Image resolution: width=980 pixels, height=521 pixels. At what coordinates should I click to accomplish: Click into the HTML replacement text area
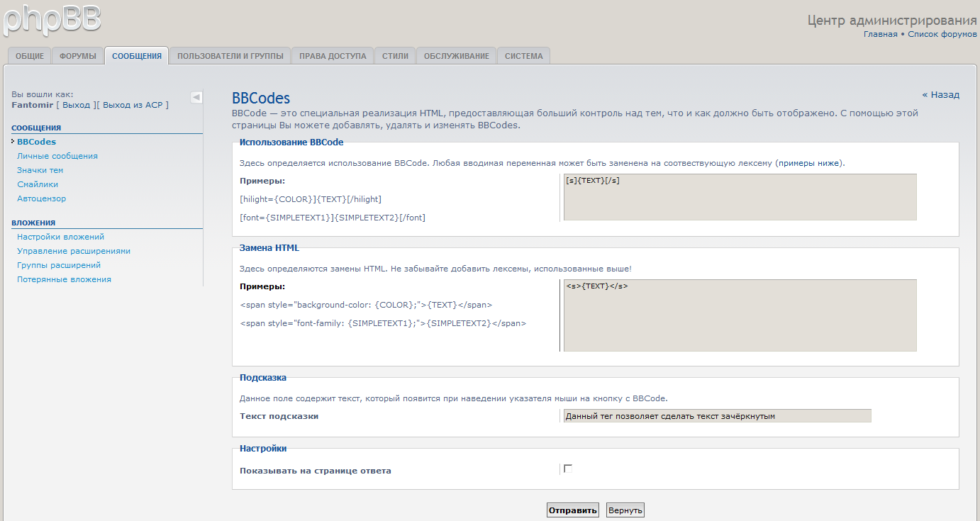click(740, 315)
